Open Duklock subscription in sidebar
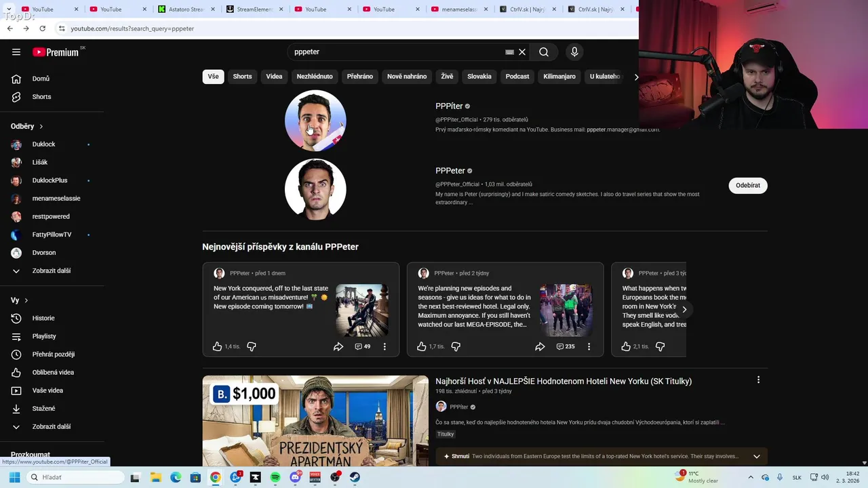 click(43, 144)
